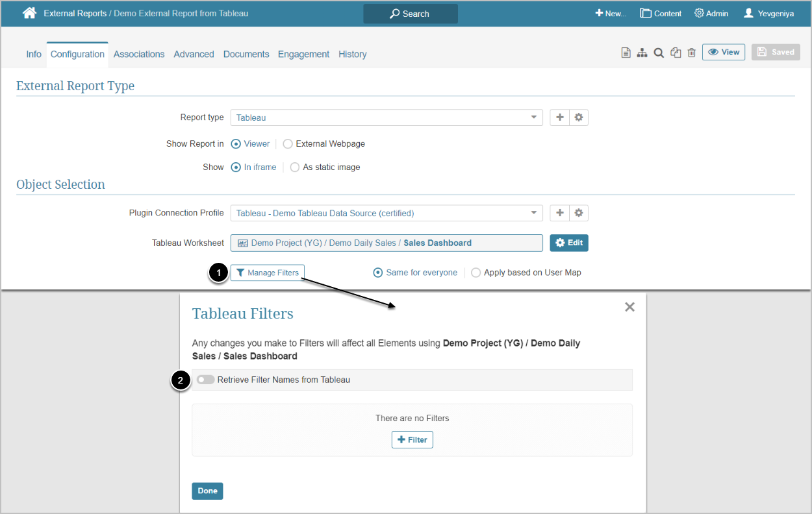
Task: Go to the home page icon
Action: tap(29, 13)
